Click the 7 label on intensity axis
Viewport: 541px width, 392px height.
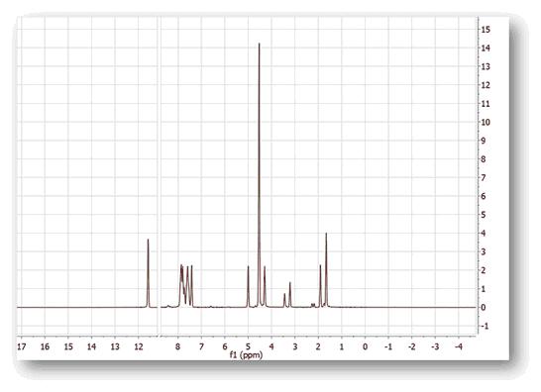coord(484,177)
